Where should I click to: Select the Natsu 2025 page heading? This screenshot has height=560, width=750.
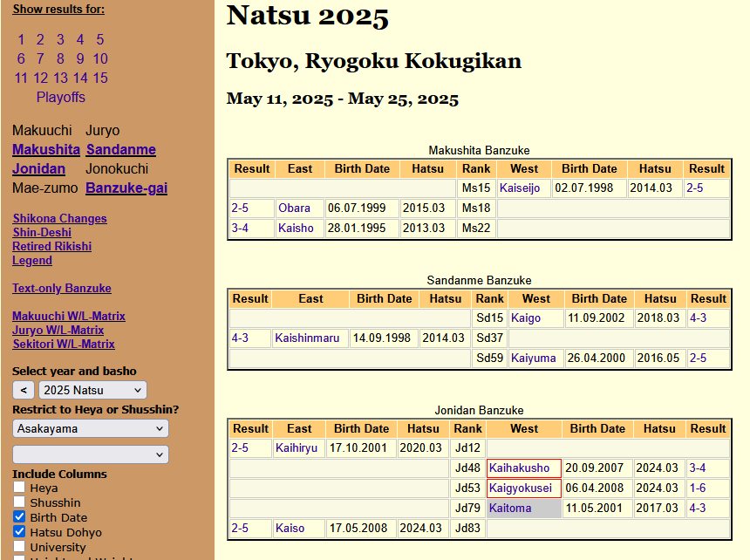308,16
